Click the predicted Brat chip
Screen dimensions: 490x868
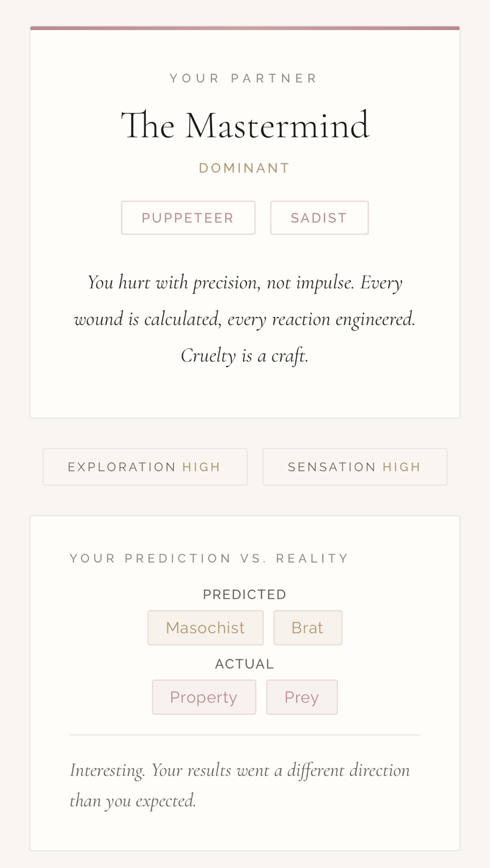pyautogui.click(x=308, y=628)
